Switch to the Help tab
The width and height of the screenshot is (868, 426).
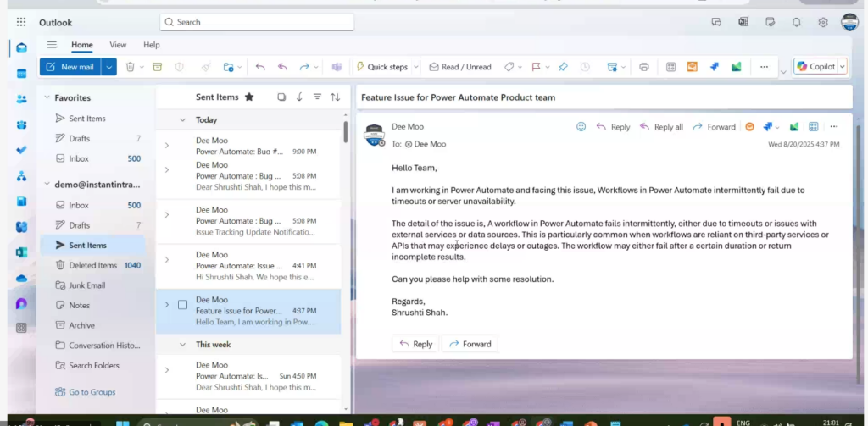(151, 45)
